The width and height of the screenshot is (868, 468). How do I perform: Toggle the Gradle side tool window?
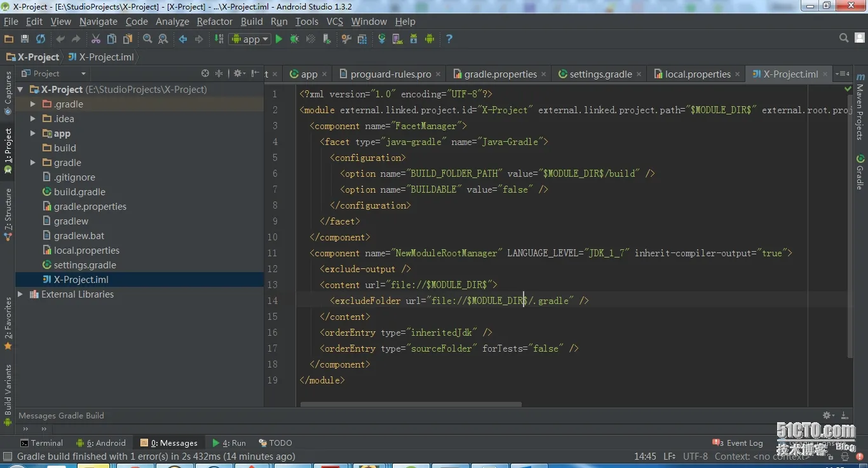tap(860, 172)
